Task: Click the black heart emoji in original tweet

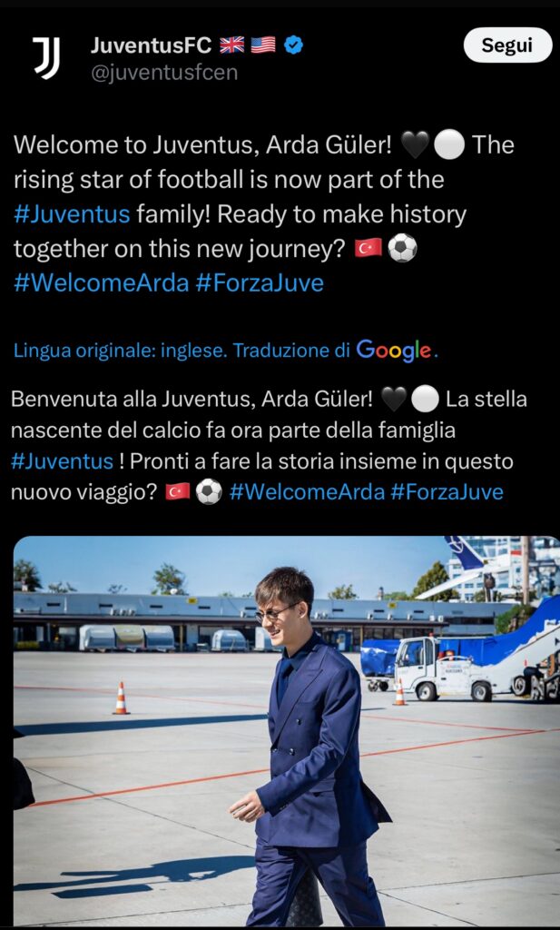Action: (x=416, y=146)
